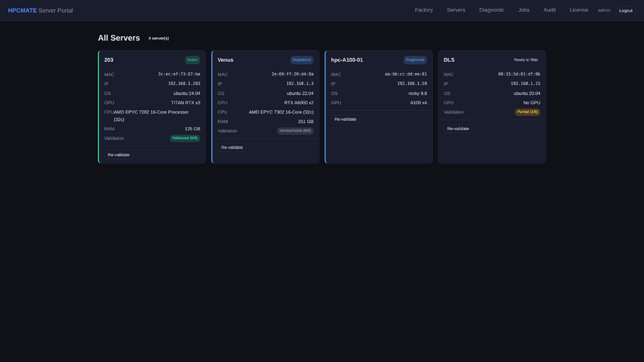
Task: Click MAC address 2e:69:ff:20:d4:8a
Action: coord(292,74)
